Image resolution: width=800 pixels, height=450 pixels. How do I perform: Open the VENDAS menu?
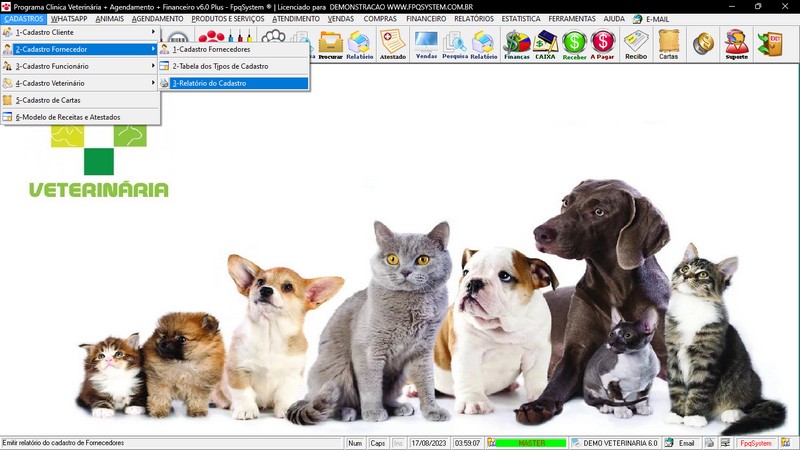coord(341,19)
